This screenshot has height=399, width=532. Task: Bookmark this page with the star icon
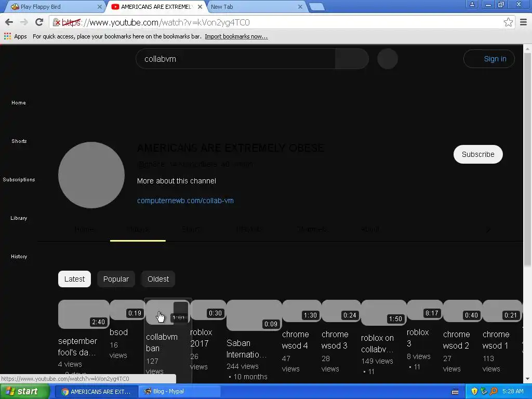pyautogui.click(x=508, y=22)
